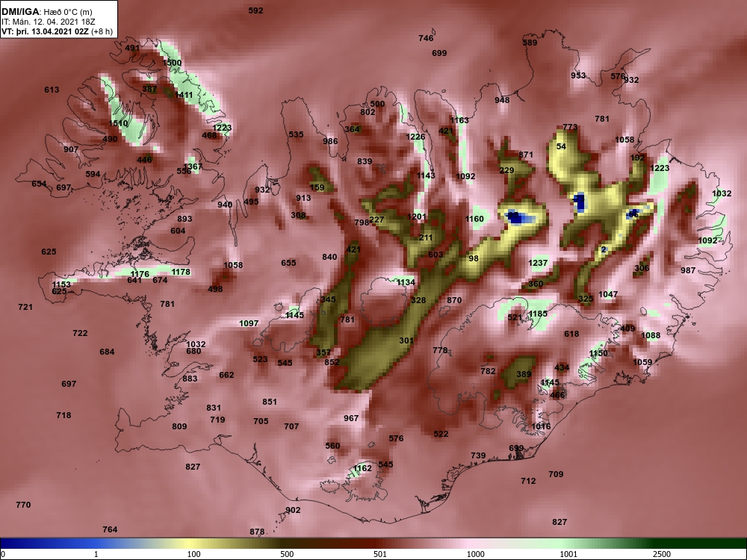Click the '501' label on the color scale
This screenshot has height=560, width=747.
coord(380,554)
